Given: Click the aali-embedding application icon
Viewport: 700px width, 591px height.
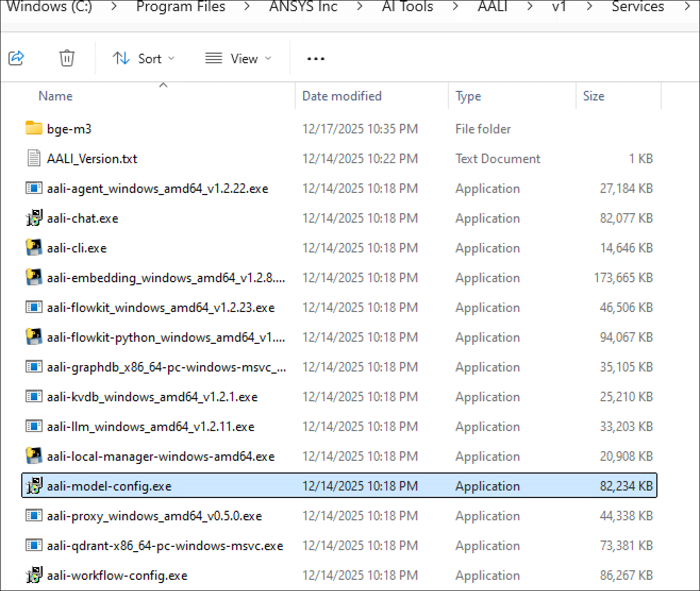Looking at the screenshot, I should click(34, 277).
